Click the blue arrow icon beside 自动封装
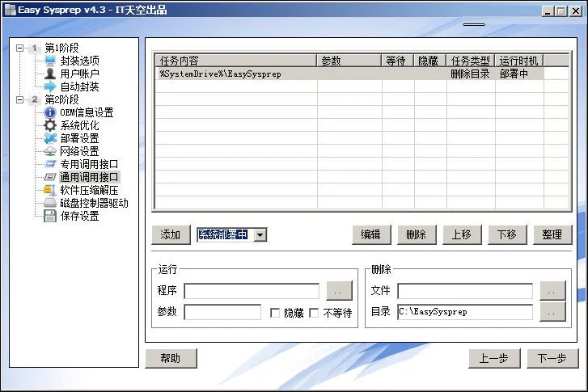This screenshot has width=588, height=392. [50, 86]
